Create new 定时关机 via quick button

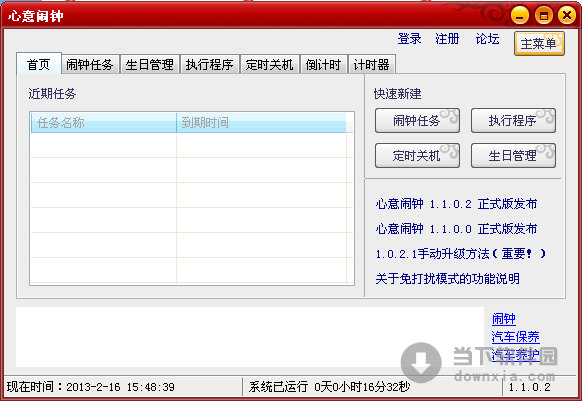pos(417,156)
